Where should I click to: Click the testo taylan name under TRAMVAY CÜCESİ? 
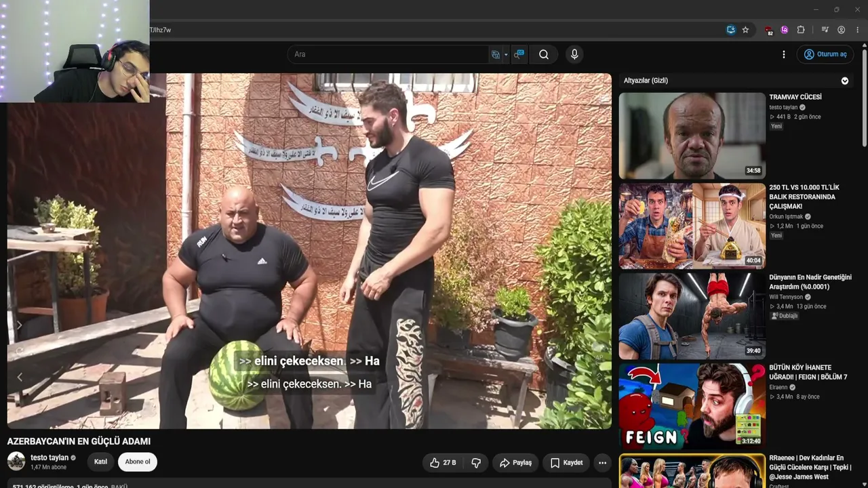click(783, 107)
